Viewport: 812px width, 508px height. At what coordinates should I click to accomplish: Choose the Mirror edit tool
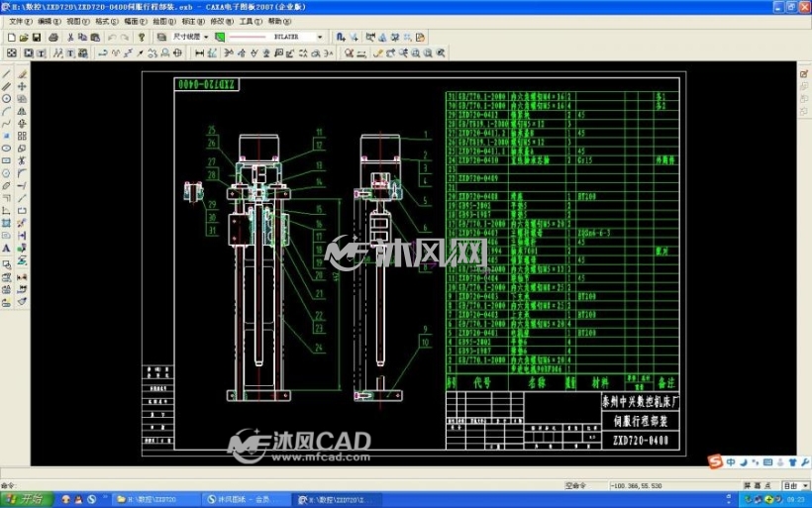pyautogui.click(x=22, y=111)
